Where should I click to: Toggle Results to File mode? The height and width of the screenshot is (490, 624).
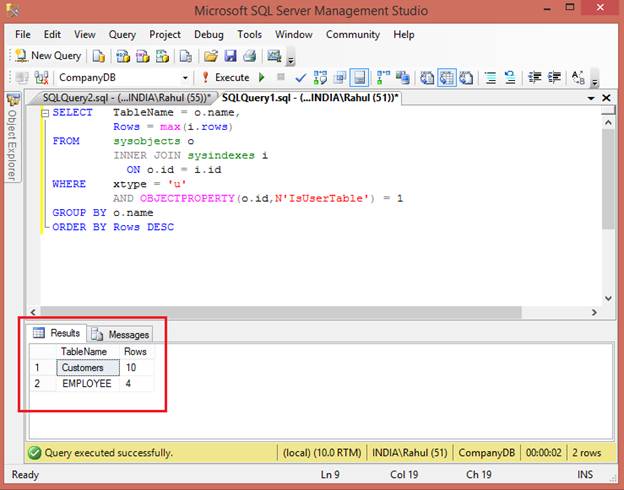tap(467, 78)
